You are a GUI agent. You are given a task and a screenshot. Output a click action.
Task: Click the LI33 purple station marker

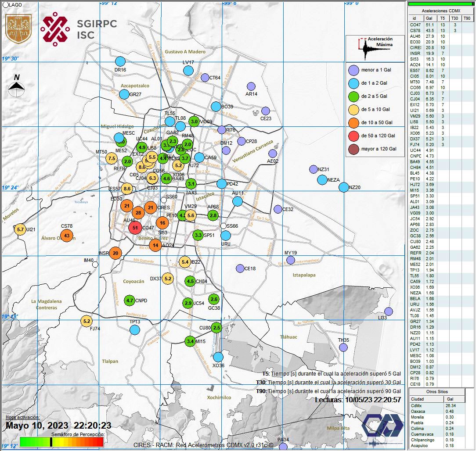coord(389,311)
